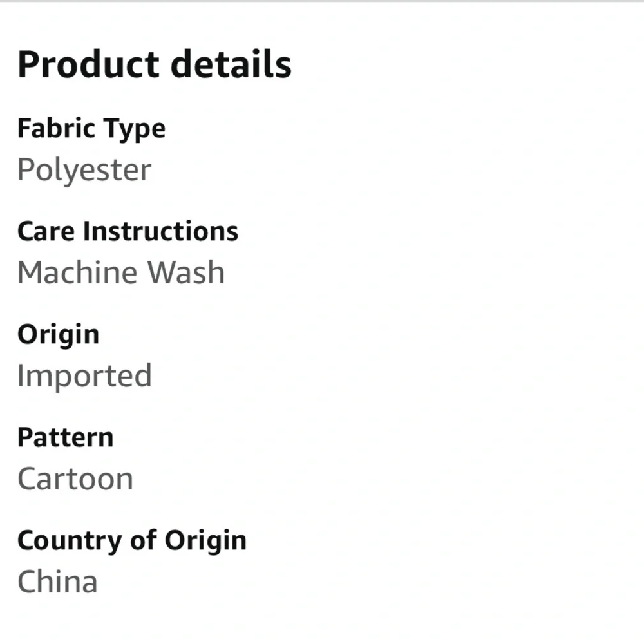Viewport: 644px width, 644px height.
Task: Click the word "Product" in the heading
Action: (88, 64)
